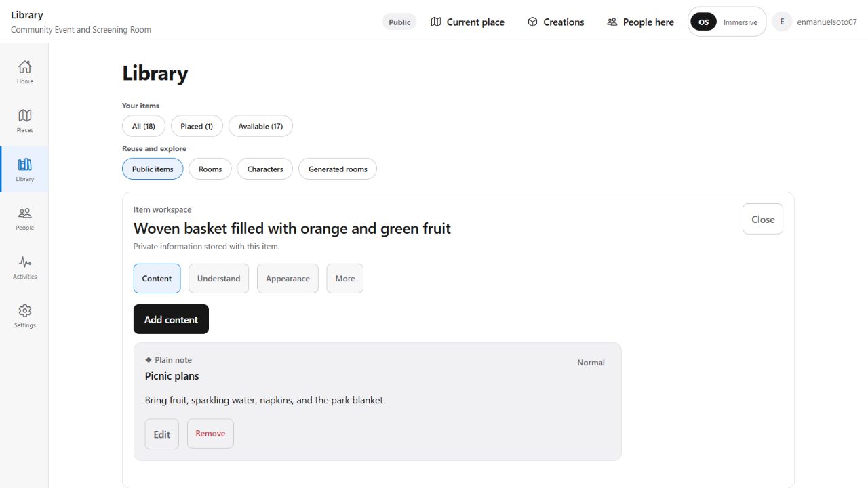Open the More options tab
The height and width of the screenshot is (488, 868).
click(x=344, y=279)
